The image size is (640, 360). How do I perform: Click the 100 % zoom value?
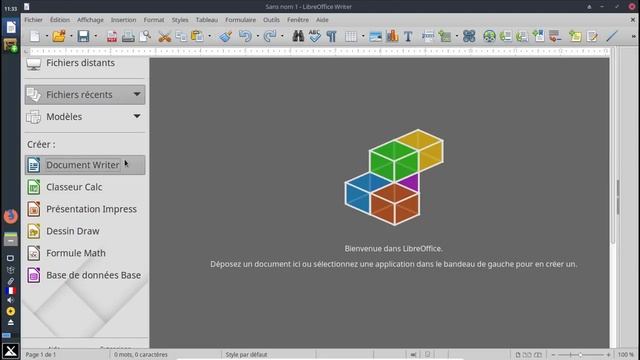click(626, 355)
